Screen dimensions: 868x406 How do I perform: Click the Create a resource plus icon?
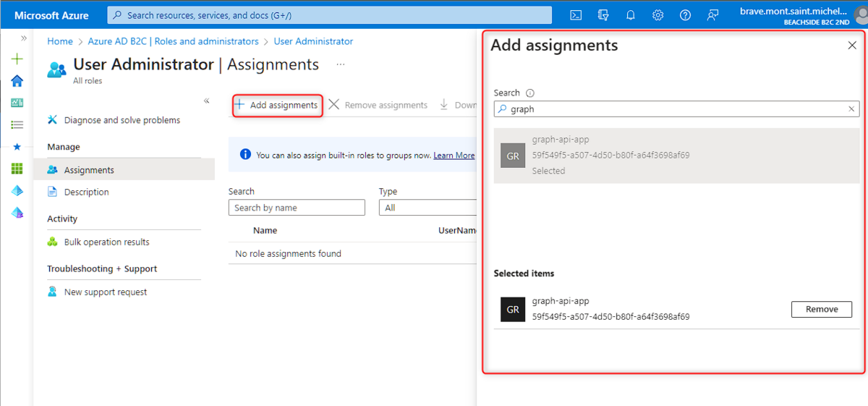17,59
